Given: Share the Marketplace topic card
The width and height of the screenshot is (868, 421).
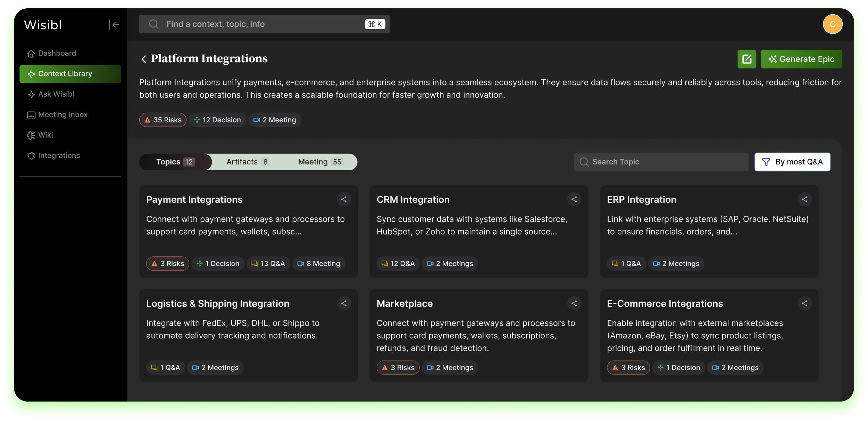Looking at the screenshot, I should [x=574, y=304].
